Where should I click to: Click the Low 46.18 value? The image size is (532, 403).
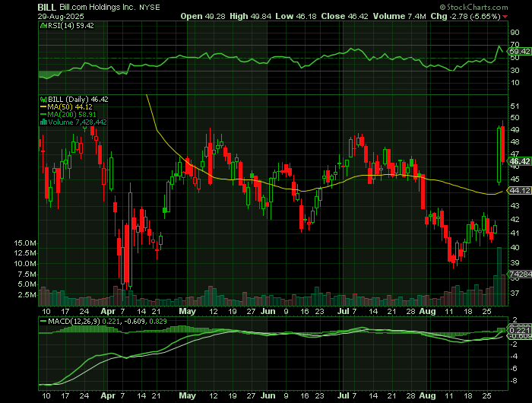tap(296, 16)
